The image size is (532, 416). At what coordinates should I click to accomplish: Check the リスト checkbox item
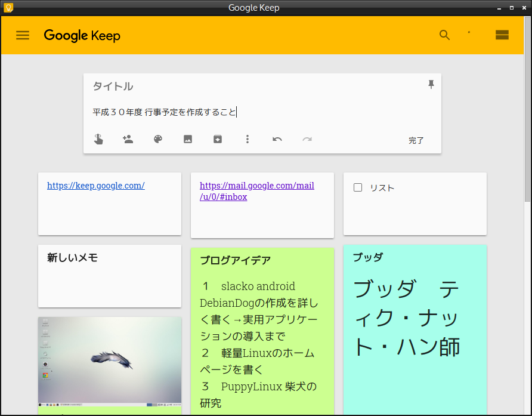(357, 187)
